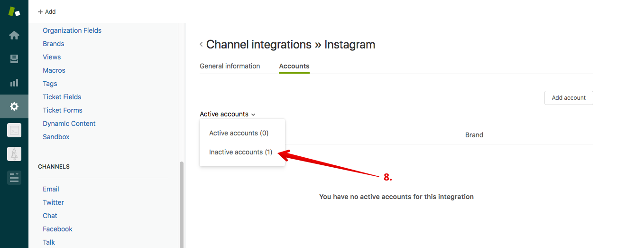Click the Channel integrations » Instagram heading
The height and width of the screenshot is (248, 644).
coord(291,45)
